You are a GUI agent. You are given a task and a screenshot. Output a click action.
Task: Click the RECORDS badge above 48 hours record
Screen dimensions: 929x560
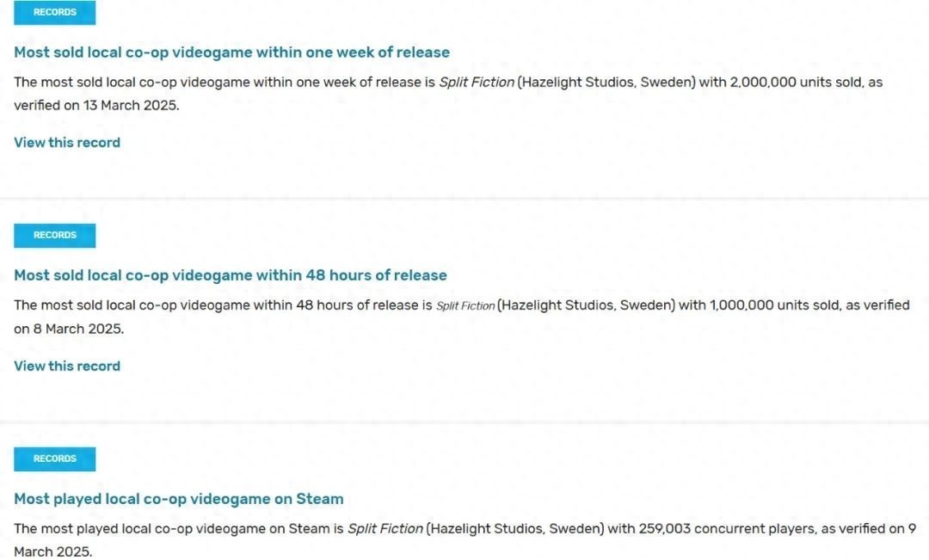tap(54, 235)
